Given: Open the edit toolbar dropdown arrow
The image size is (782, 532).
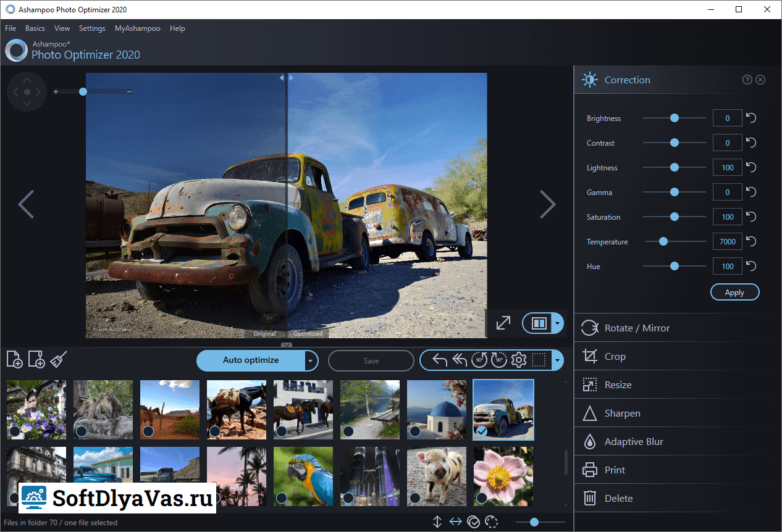Looking at the screenshot, I should coord(558,360).
